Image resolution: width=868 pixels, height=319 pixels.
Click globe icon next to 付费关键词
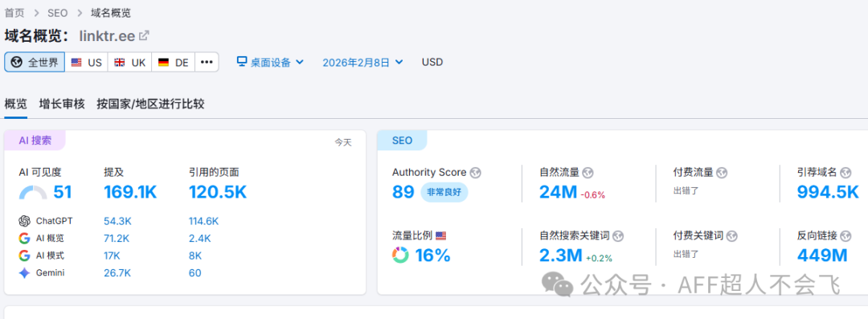[x=732, y=236]
